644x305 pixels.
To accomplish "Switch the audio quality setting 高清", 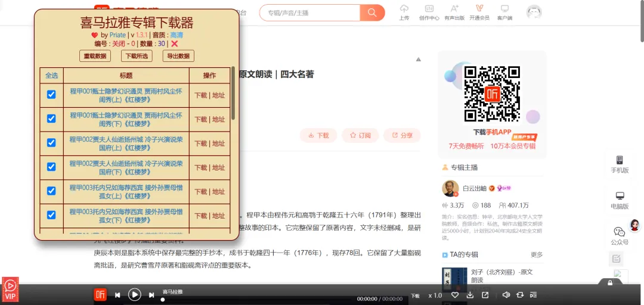I will coord(177,35).
